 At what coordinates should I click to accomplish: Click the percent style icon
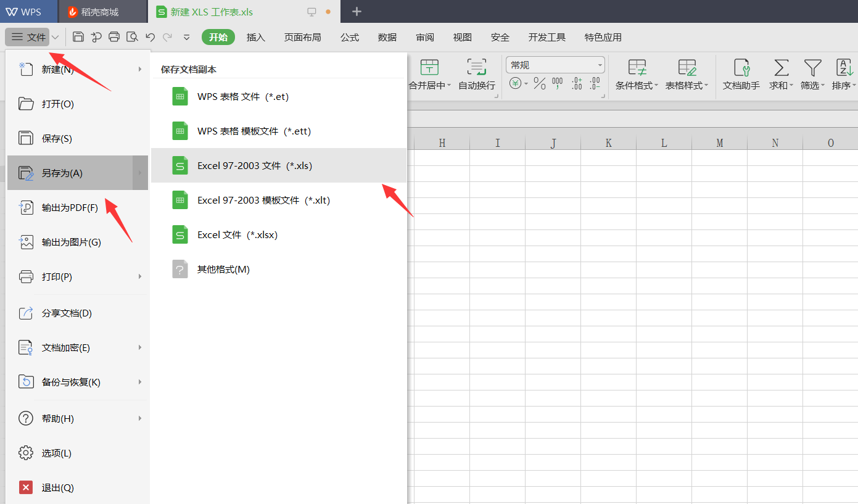coord(540,83)
